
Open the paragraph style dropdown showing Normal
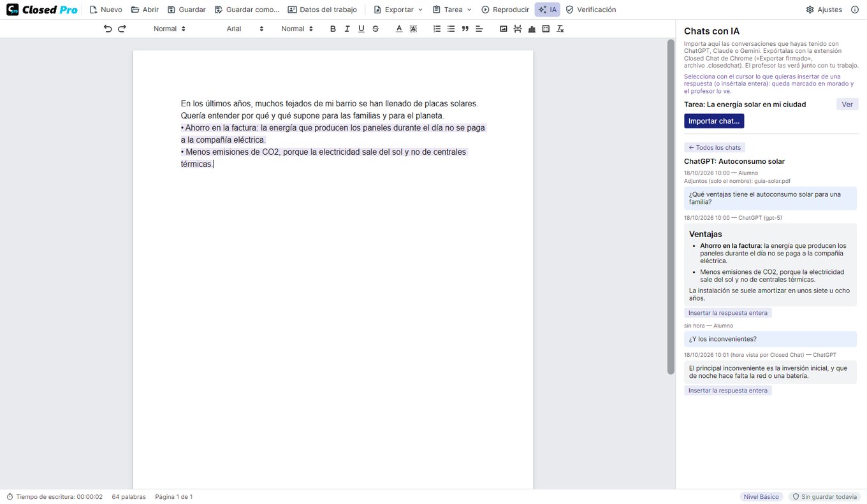pyautogui.click(x=170, y=29)
